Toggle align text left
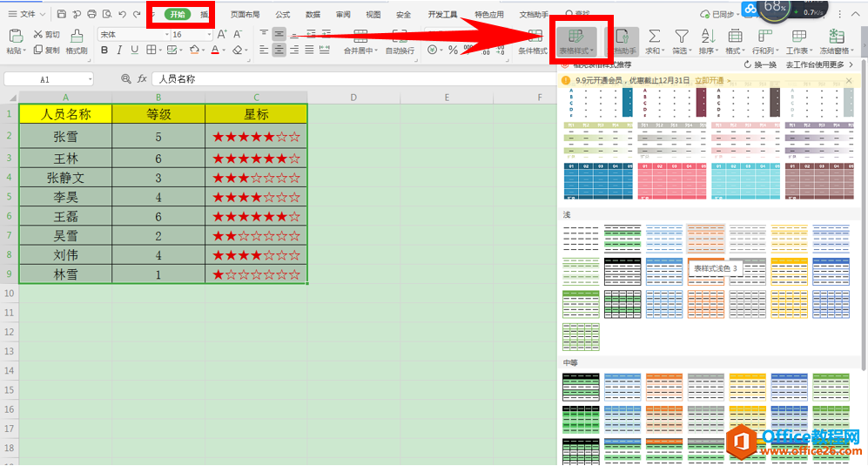This screenshot has width=868, height=466. [x=264, y=50]
